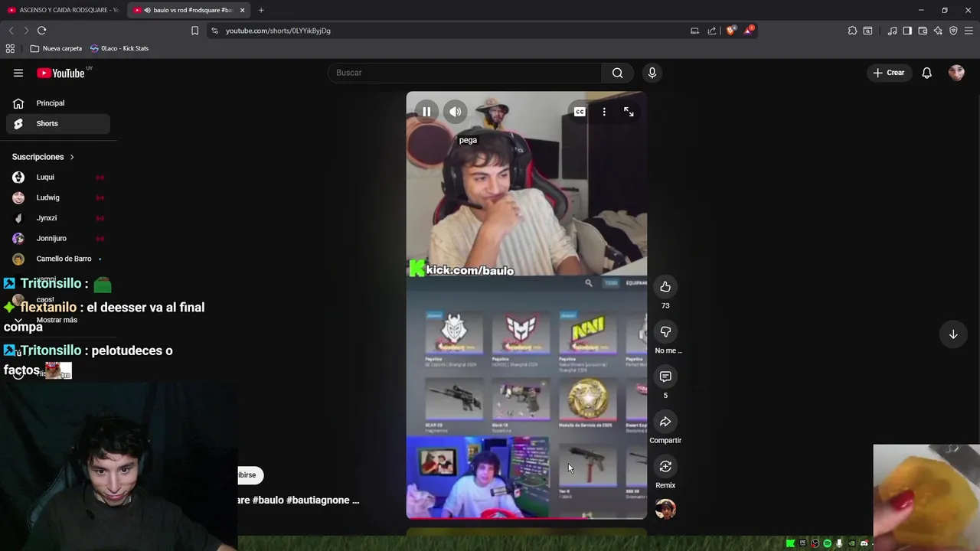This screenshot has width=980, height=551.
Task: Dislike the Short (No me gusta)
Action: (x=665, y=331)
